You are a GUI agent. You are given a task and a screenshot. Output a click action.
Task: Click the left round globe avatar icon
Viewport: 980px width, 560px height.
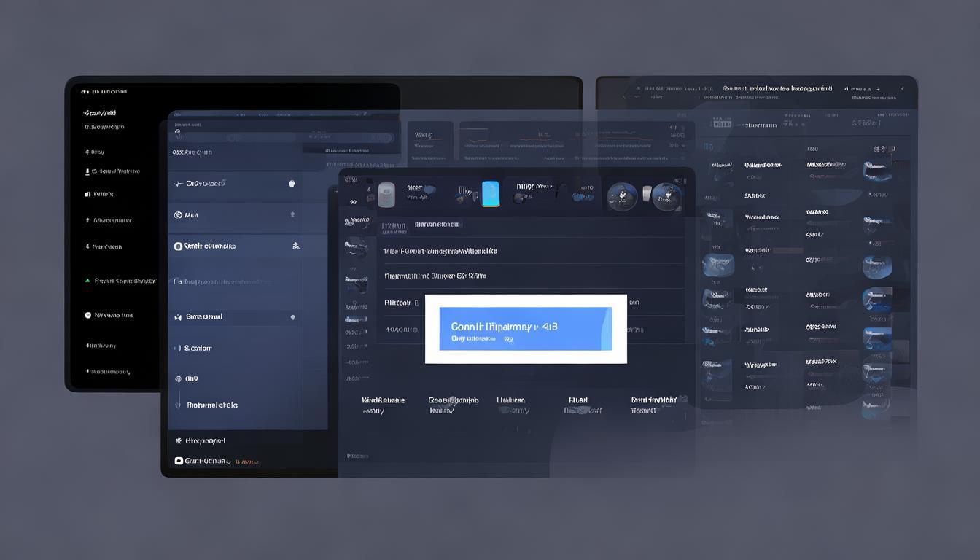pyautogui.click(x=622, y=196)
